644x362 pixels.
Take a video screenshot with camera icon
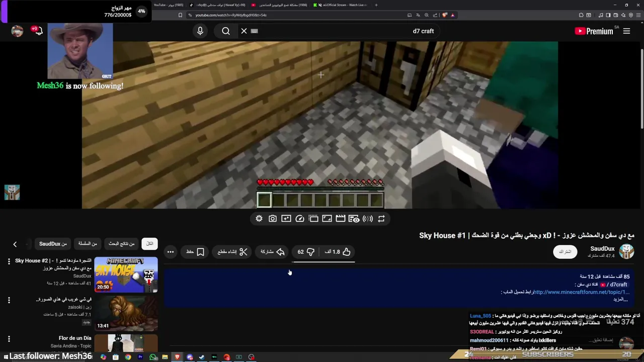click(x=273, y=219)
